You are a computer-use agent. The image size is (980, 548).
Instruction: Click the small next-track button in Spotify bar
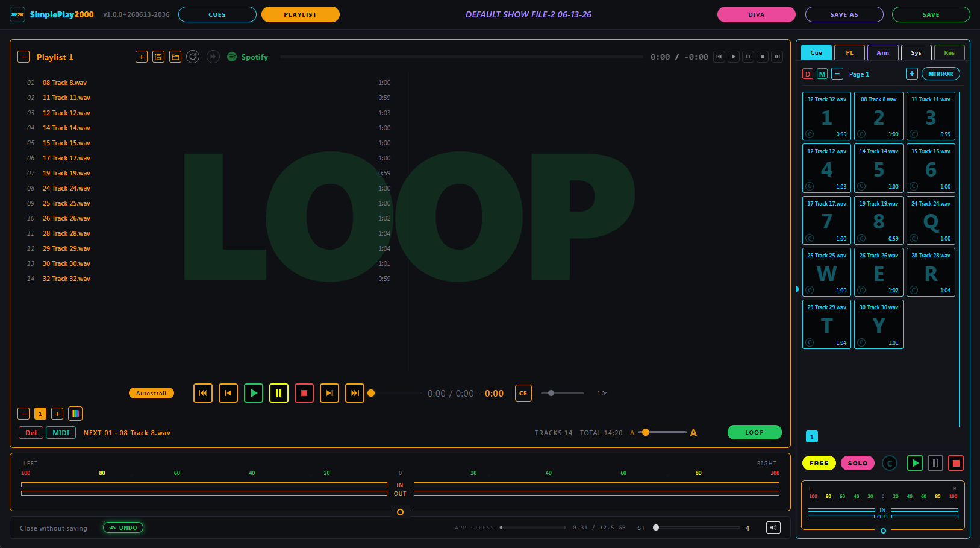(777, 57)
